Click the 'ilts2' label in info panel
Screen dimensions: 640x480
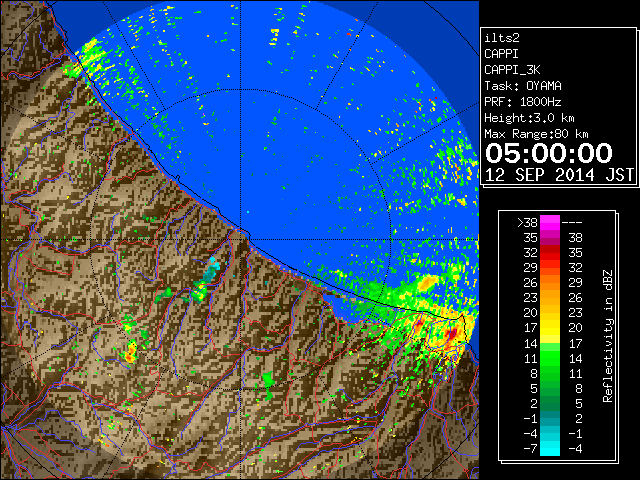point(502,38)
